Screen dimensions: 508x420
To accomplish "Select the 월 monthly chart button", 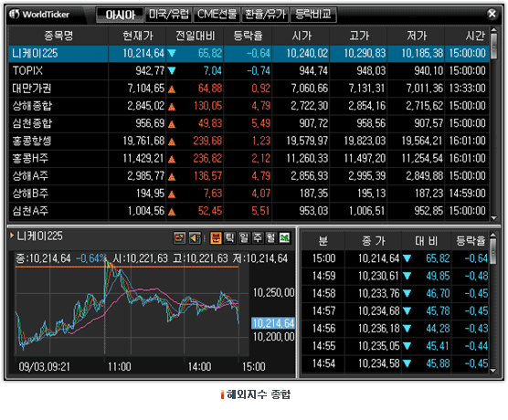I will tap(270, 238).
